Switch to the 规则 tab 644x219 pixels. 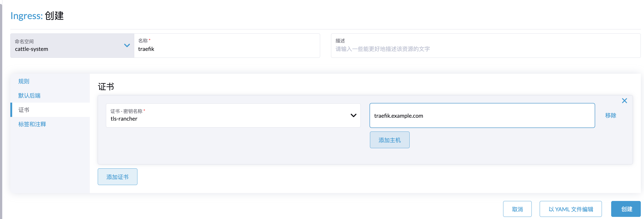click(24, 81)
